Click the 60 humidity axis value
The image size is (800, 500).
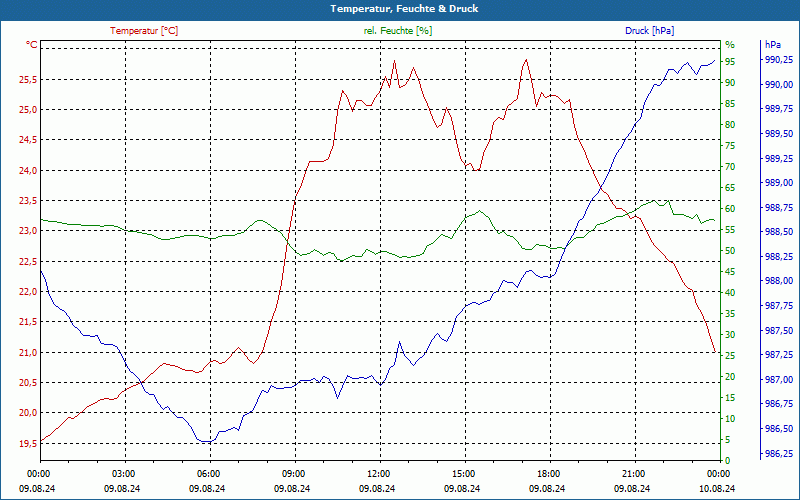(730, 209)
